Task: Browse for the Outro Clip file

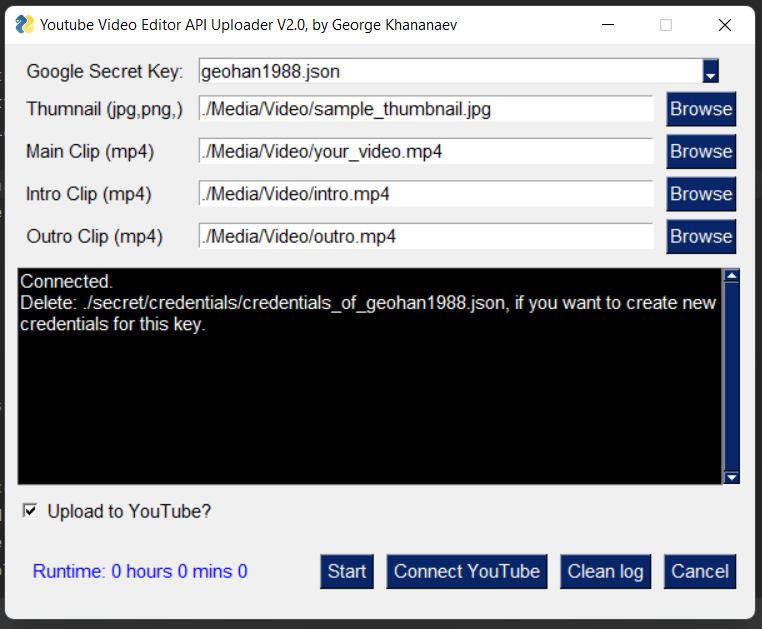Action: (701, 236)
